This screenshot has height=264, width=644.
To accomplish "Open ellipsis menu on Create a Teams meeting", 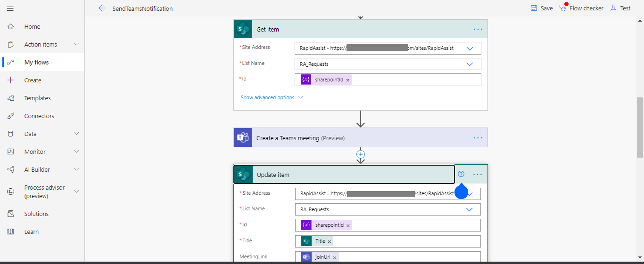I will pos(478,138).
